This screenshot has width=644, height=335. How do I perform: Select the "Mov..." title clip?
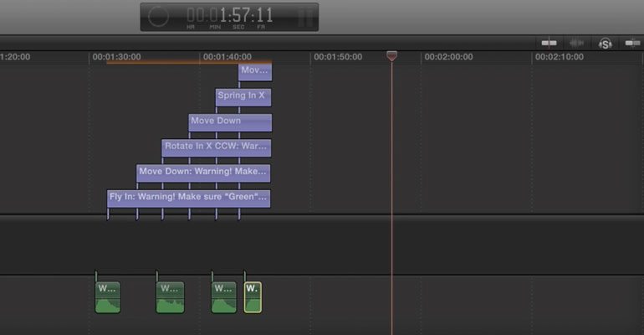(x=255, y=72)
